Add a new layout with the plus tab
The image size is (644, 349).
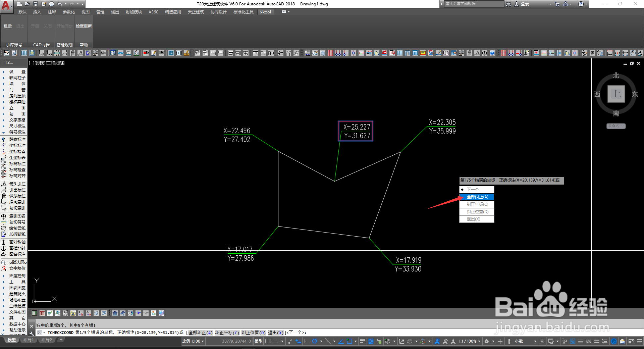pyautogui.click(x=61, y=340)
